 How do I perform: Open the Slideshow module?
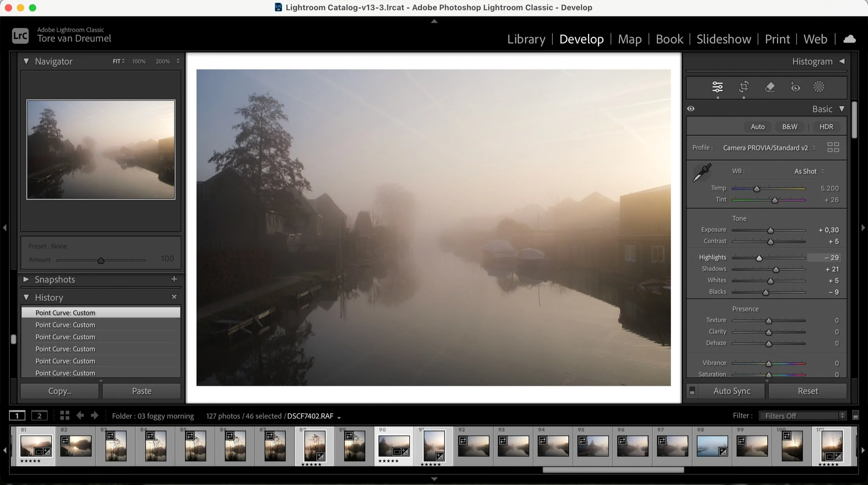point(724,39)
